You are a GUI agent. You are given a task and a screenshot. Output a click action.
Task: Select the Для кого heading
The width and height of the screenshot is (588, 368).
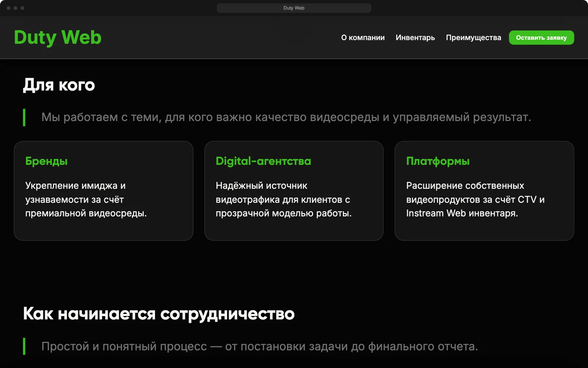coord(59,85)
